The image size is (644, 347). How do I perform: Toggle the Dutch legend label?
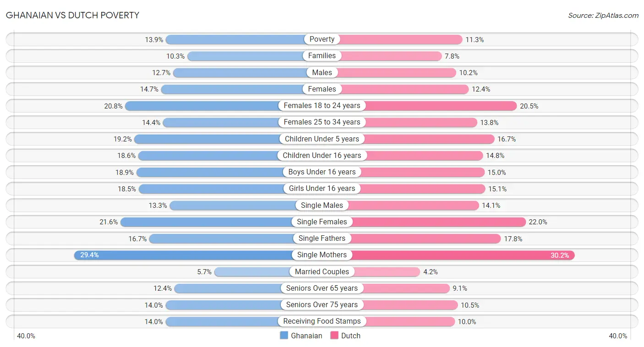(351, 336)
